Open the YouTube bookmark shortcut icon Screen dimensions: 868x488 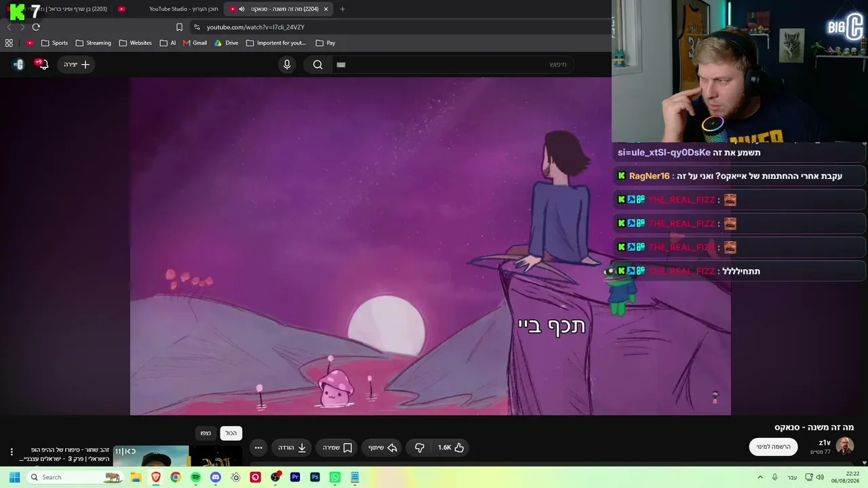click(x=30, y=43)
